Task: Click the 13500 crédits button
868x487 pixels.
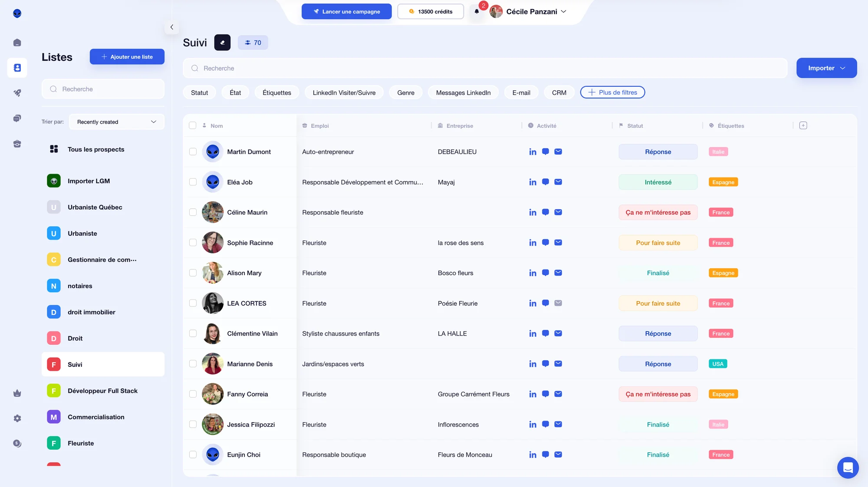Action: click(x=431, y=12)
